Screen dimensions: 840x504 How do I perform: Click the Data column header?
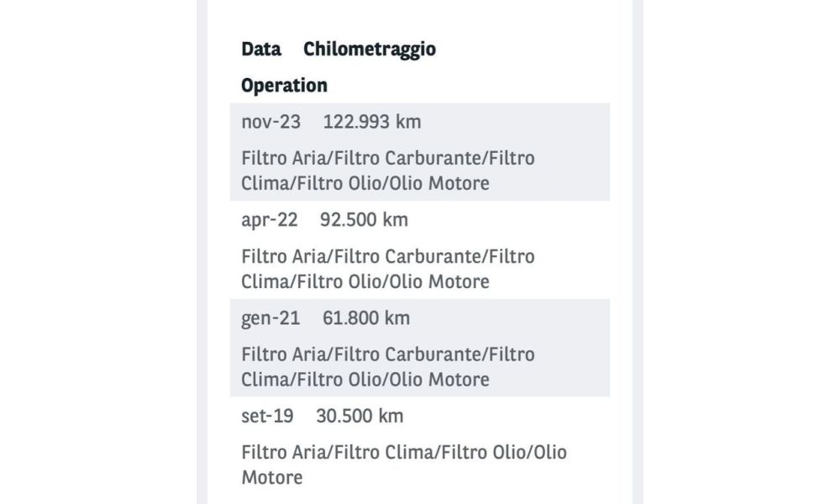pyautogui.click(x=261, y=50)
